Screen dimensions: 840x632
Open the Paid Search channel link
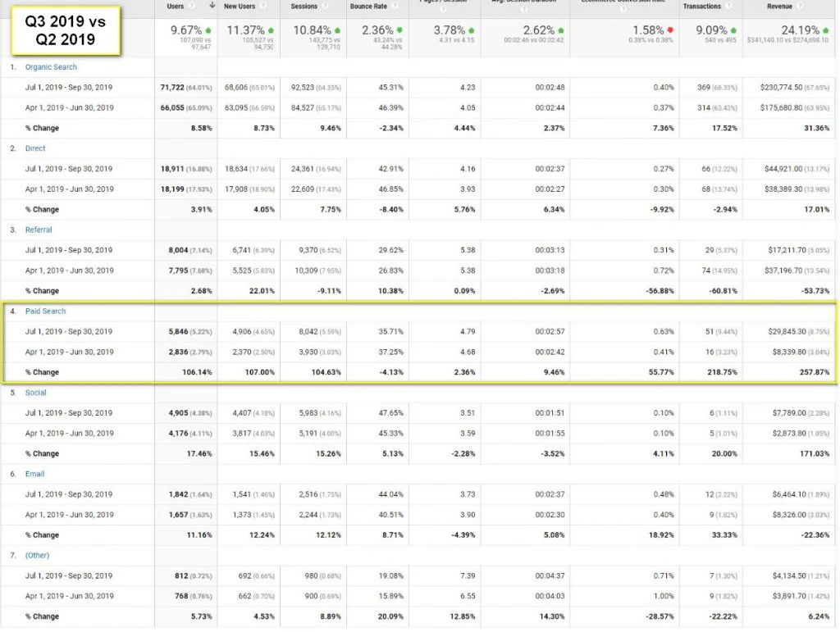point(46,311)
